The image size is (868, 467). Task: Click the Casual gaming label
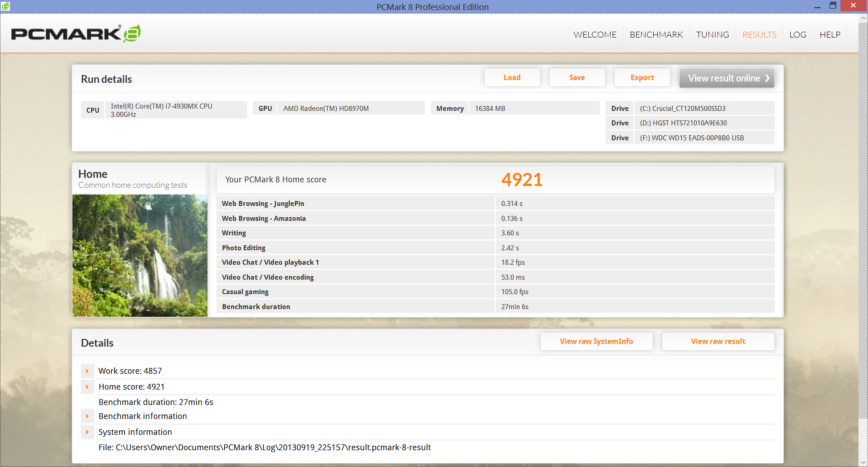[x=245, y=292]
